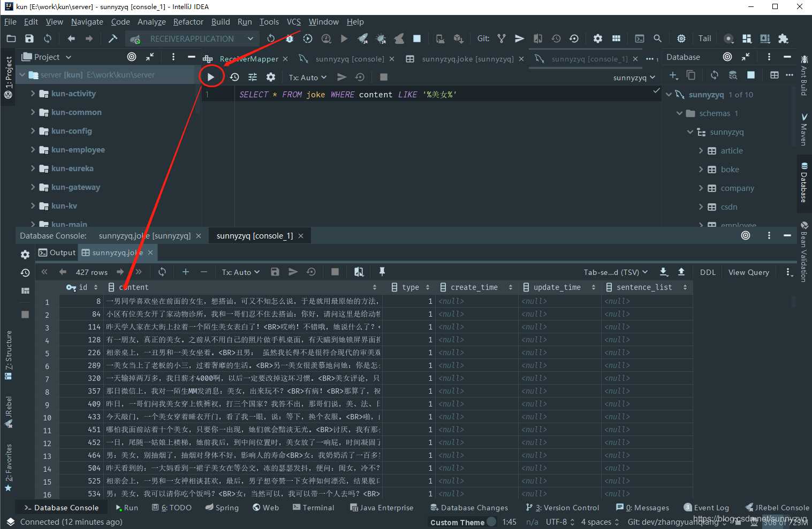
Task: Toggle the Ant Build side tool window
Action: click(x=804, y=75)
